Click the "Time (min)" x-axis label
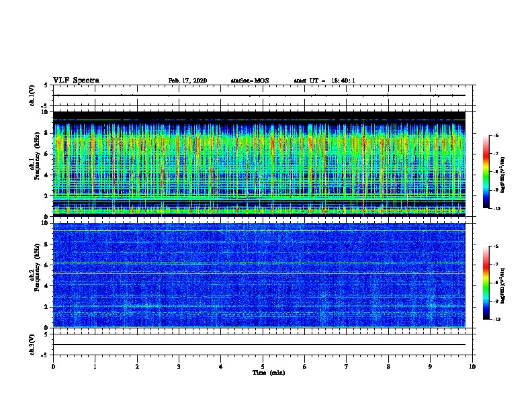The width and height of the screenshot is (532, 411). pyautogui.click(x=269, y=373)
